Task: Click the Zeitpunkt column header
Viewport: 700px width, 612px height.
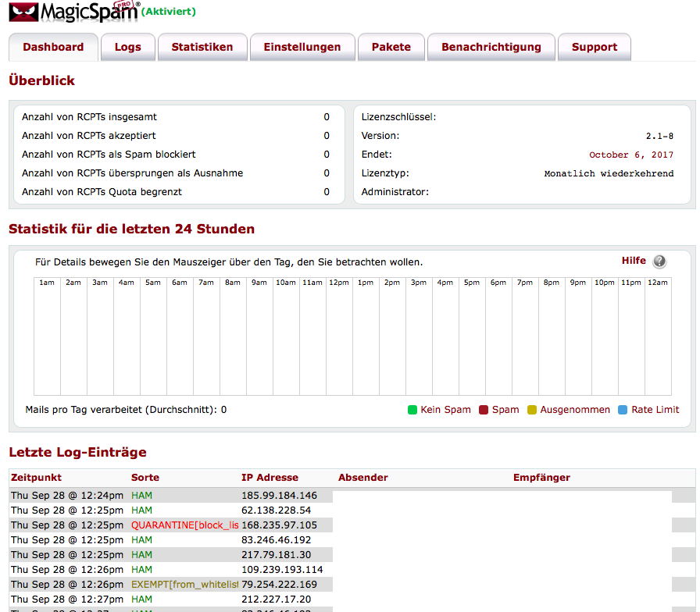Action: coord(36,477)
